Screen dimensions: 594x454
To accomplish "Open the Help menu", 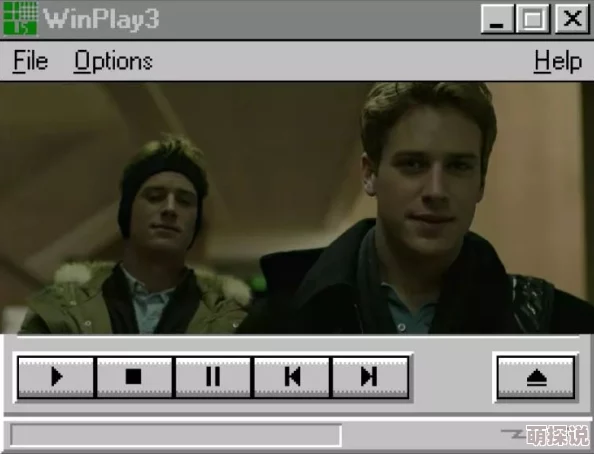I will pyautogui.click(x=558, y=61).
